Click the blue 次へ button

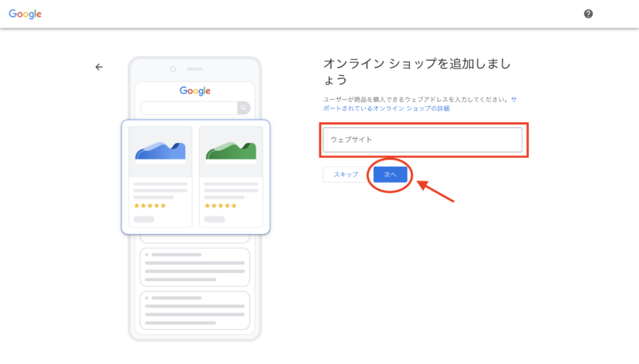390,174
